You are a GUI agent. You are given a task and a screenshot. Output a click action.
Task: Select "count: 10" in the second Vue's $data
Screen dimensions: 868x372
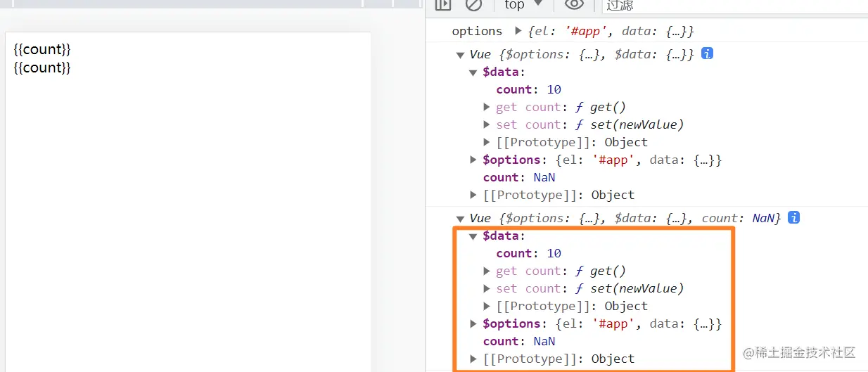coord(528,253)
